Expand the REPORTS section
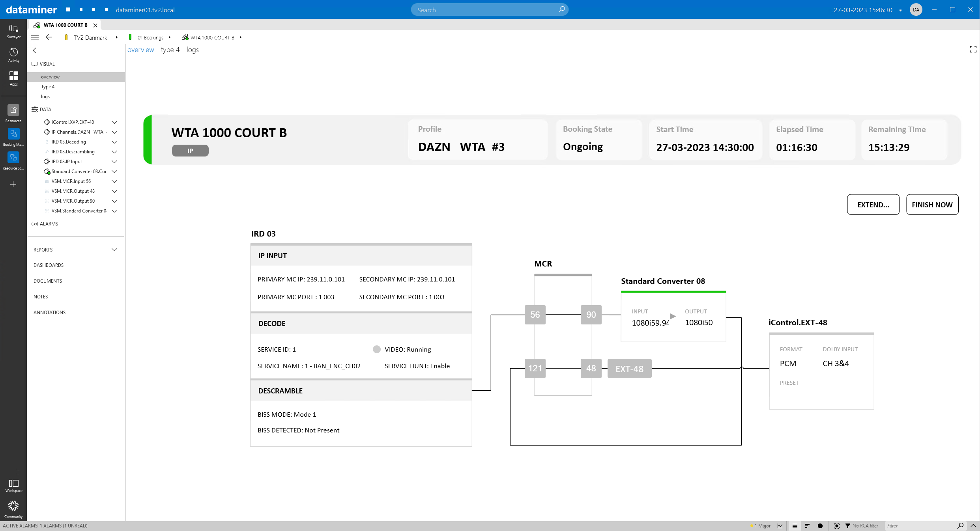The height and width of the screenshot is (531, 980). 114,250
